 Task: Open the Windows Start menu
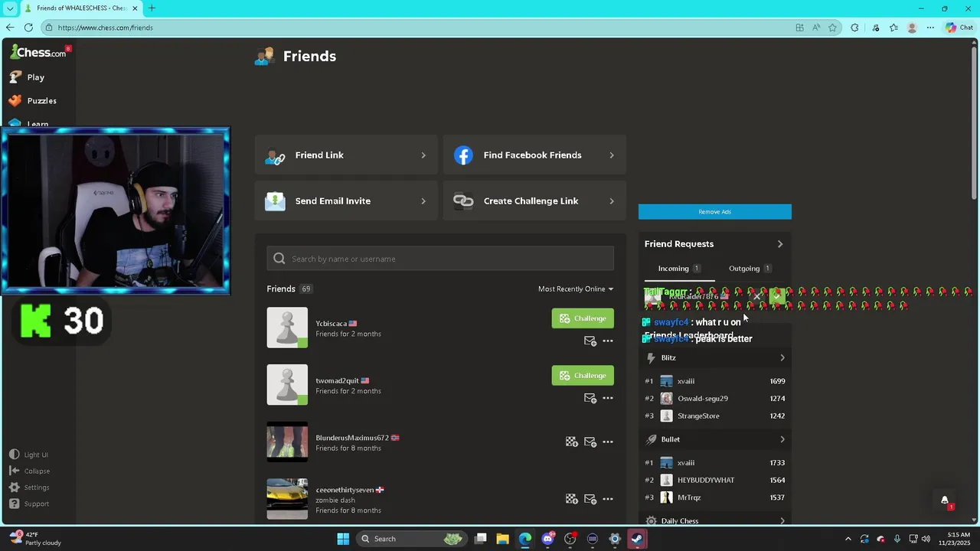[x=343, y=539]
